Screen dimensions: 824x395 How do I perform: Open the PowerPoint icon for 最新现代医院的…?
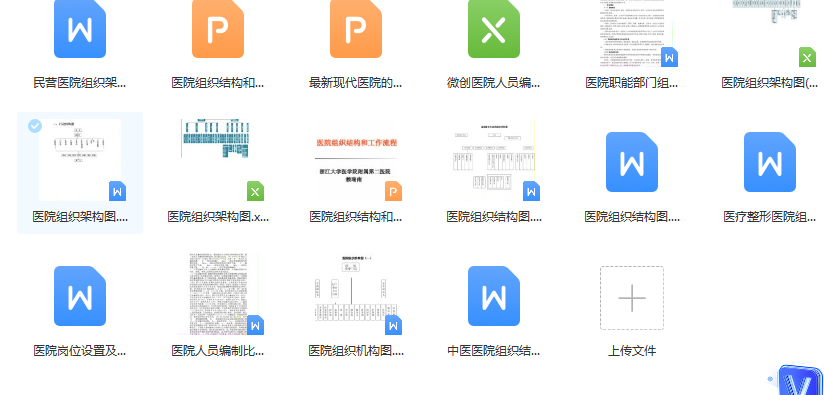click(356, 29)
